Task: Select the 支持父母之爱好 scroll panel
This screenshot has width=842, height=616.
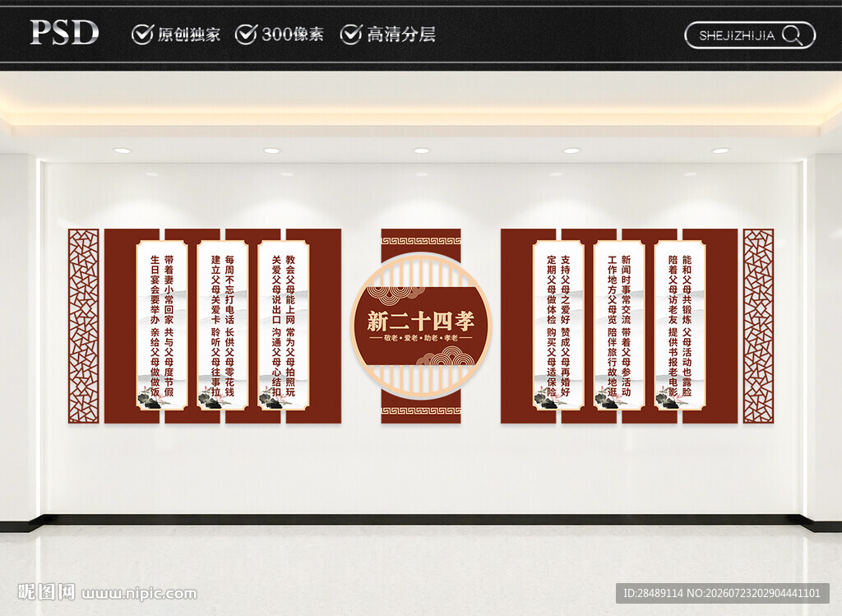Action: pyautogui.click(x=558, y=326)
